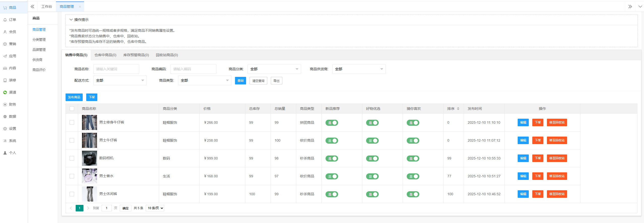This screenshot has width=644, height=223.
Task: Click the double-right arrows at top right
Action: pyautogui.click(x=630, y=7)
